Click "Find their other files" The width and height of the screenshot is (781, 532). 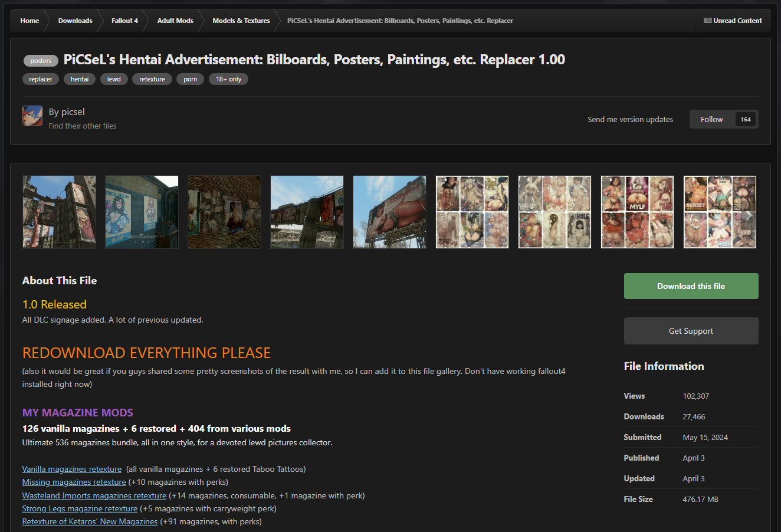(83, 126)
